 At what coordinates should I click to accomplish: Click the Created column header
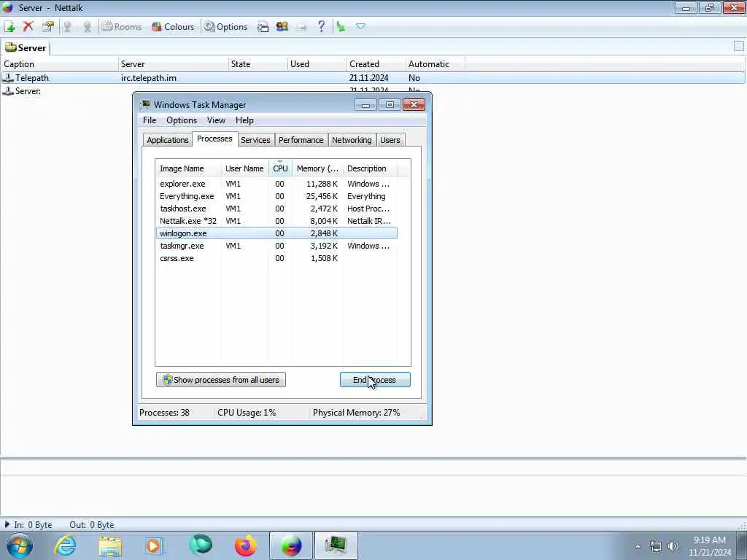(376, 64)
